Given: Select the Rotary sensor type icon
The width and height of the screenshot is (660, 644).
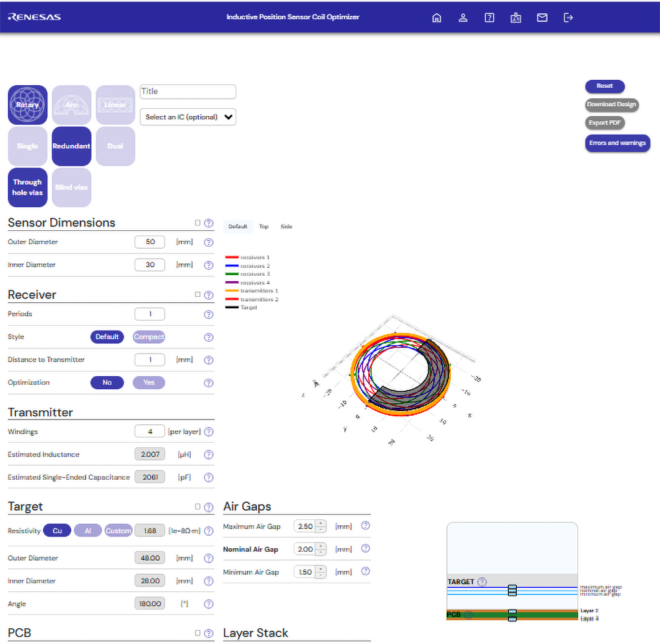Looking at the screenshot, I should [27, 105].
